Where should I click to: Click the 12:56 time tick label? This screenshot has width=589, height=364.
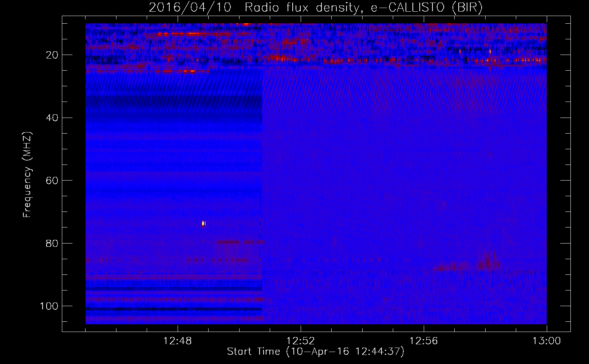coord(424,341)
